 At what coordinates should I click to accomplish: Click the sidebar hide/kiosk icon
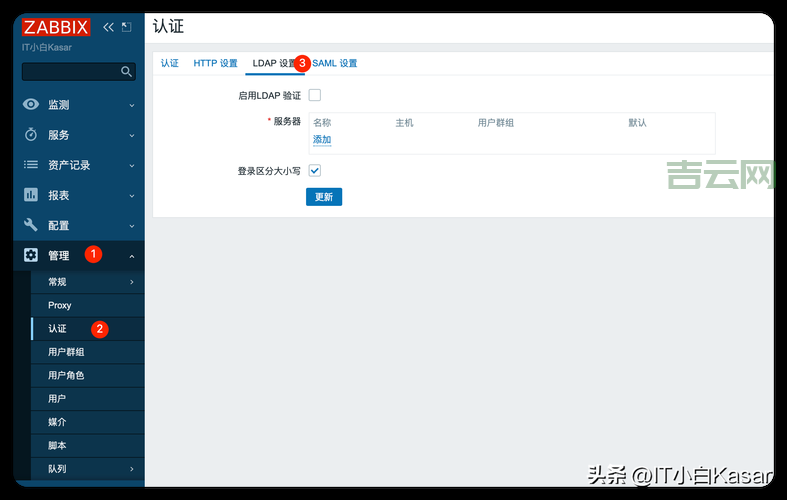click(x=126, y=27)
